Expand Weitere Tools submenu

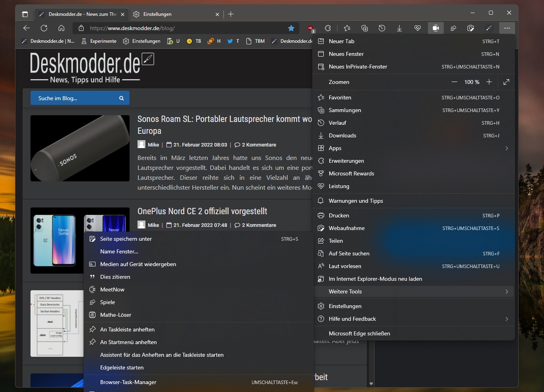point(414,291)
